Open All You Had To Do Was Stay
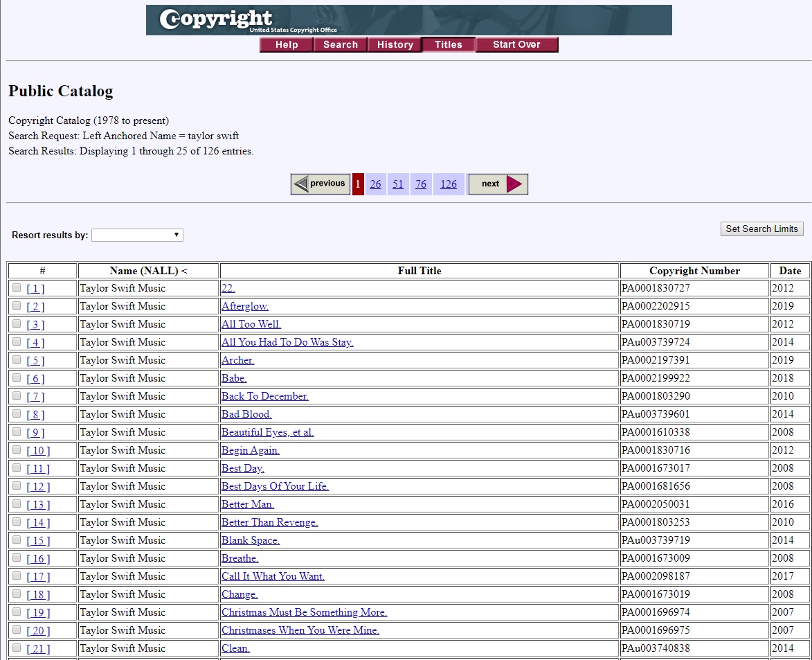This screenshot has width=812, height=660. 287,342
